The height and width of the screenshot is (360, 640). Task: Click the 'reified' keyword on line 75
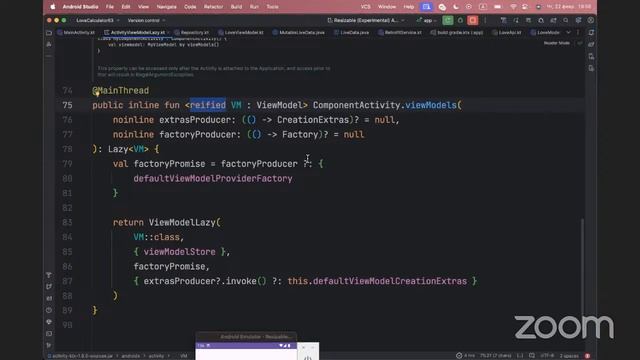click(x=207, y=105)
